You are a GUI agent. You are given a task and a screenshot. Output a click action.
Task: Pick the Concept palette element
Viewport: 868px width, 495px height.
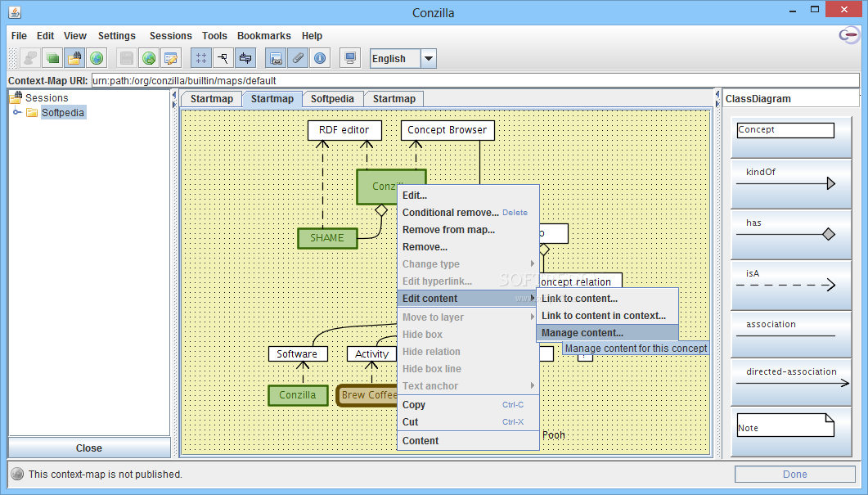tap(791, 136)
